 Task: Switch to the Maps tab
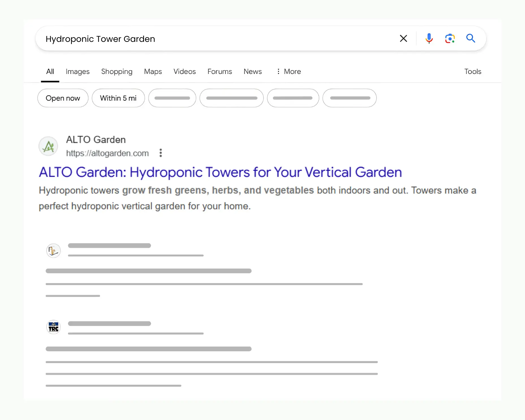153,72
